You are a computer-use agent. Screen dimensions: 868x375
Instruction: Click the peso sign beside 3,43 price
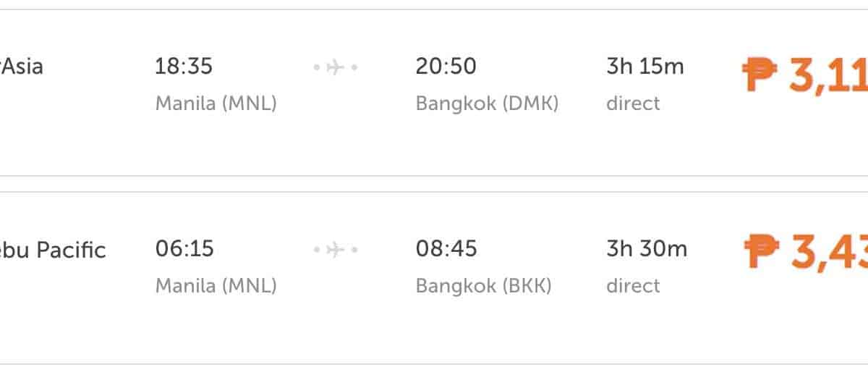tap(762, 253)
